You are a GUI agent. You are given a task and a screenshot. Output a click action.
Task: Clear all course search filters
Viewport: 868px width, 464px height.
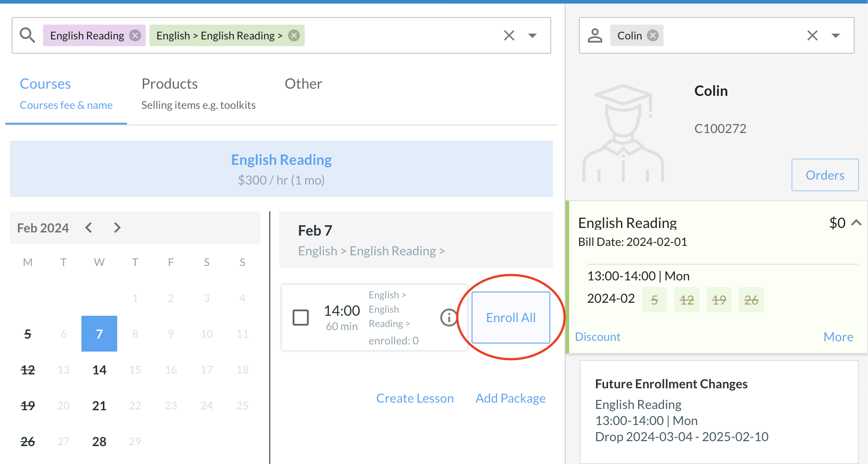click(x=509, y=35)
